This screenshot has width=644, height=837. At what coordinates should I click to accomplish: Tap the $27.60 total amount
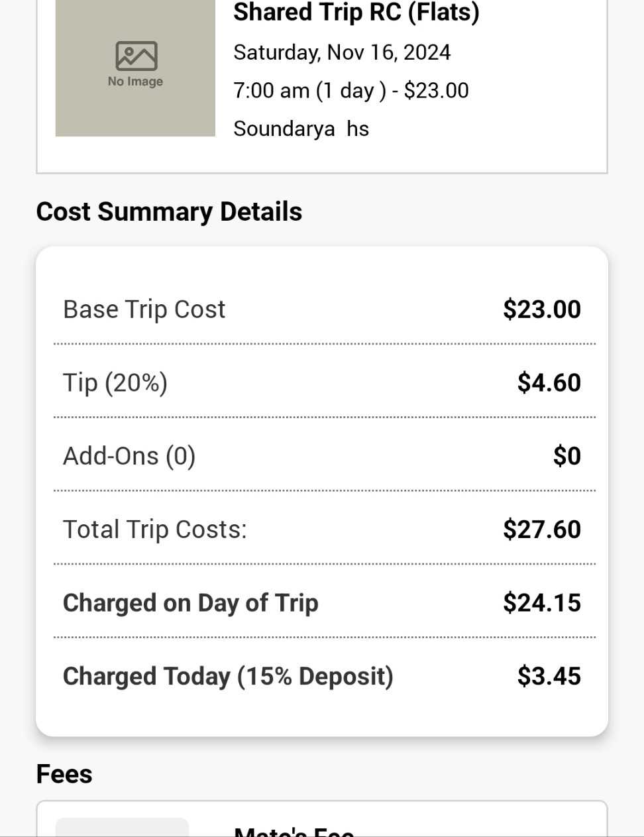point(541,530)
